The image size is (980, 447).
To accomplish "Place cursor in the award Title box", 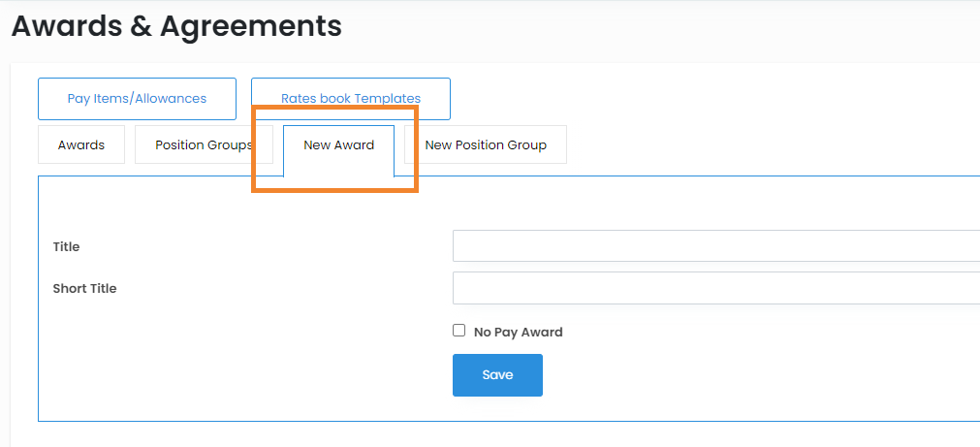I will click(715, 246).
